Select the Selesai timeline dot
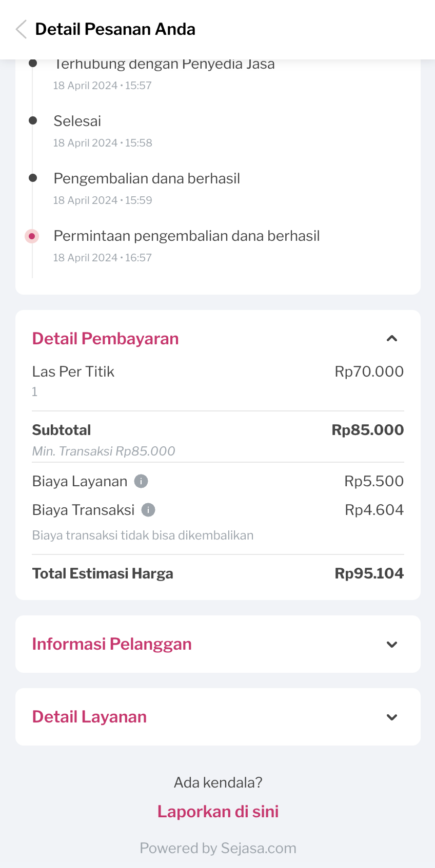 (33, 120)
